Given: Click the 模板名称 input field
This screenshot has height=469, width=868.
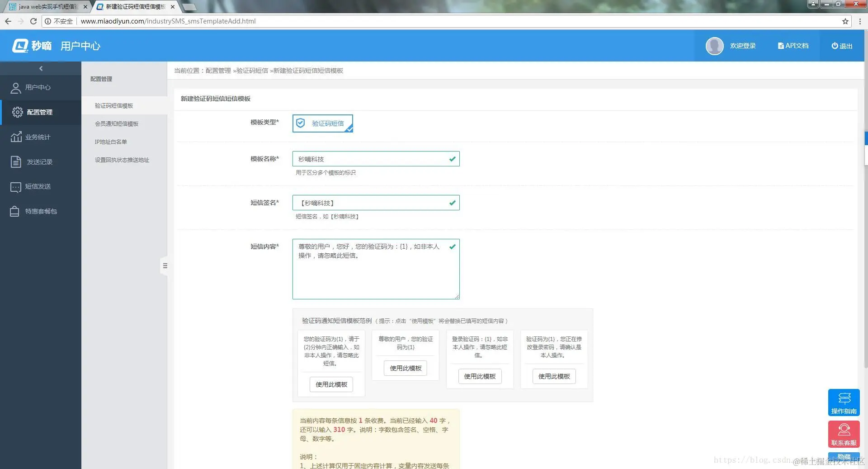Looking at the screenshot, I should click(x=376, y=159).
